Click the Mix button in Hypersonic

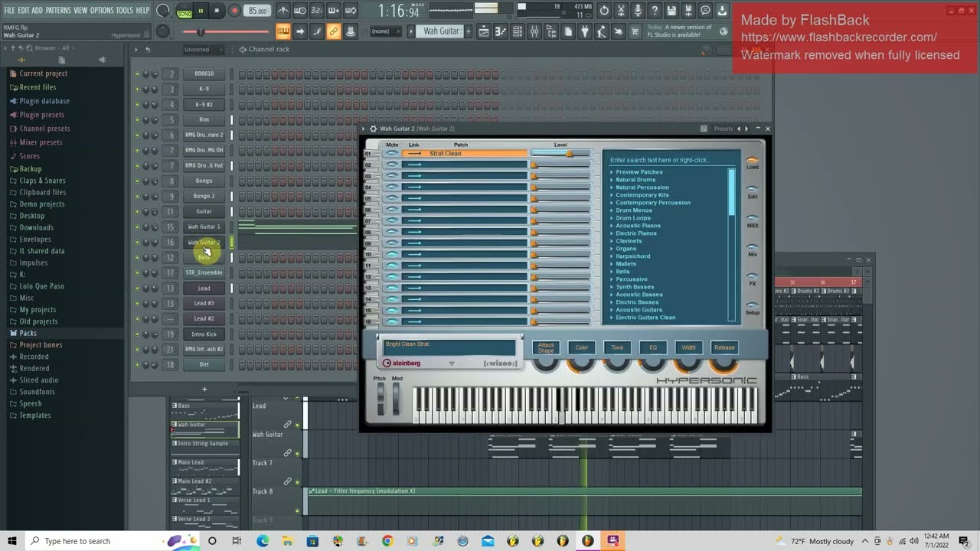click(x=753, y=250)
